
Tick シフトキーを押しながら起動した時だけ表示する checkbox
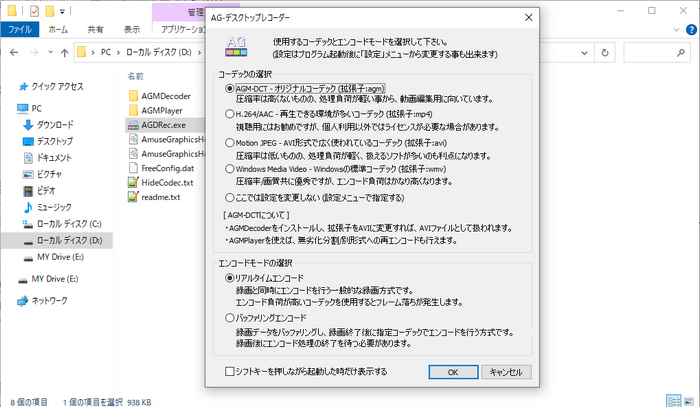click(x=229, y=371)
